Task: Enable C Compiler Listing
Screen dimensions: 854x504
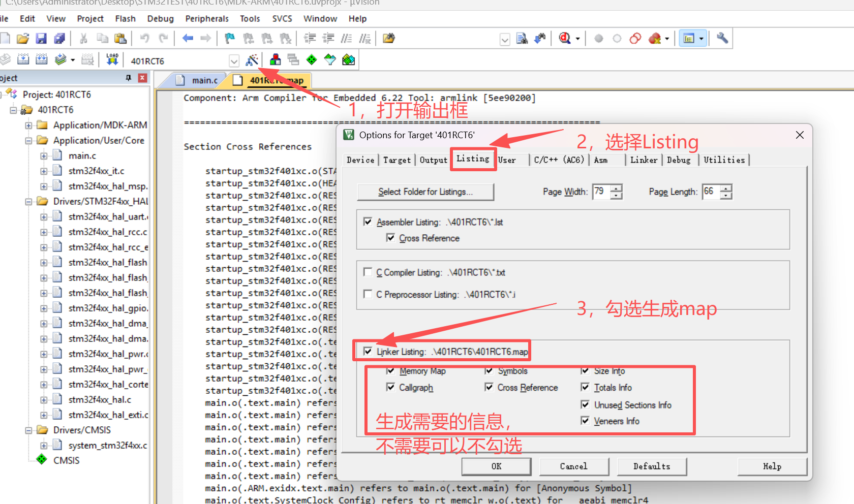Action: coord(368,272)
